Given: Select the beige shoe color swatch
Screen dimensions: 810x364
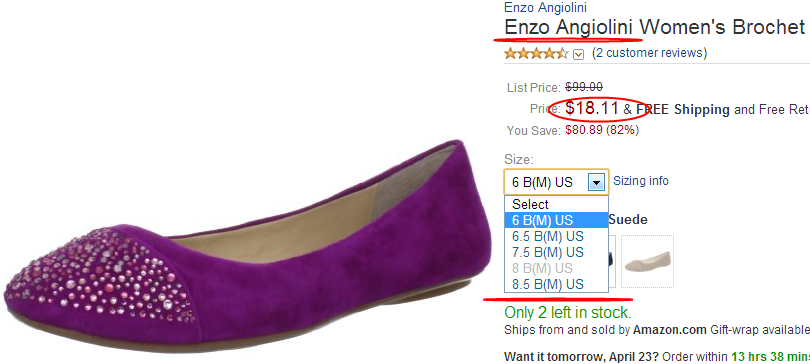Looking at the screenshot, I should pyautogui.click(x=647, y=261).
